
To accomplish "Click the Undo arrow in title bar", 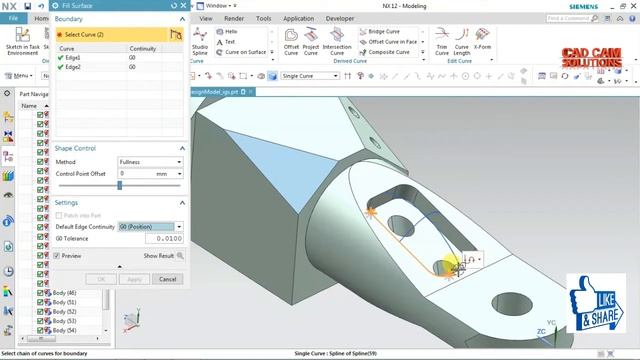I will click(41, 6).
